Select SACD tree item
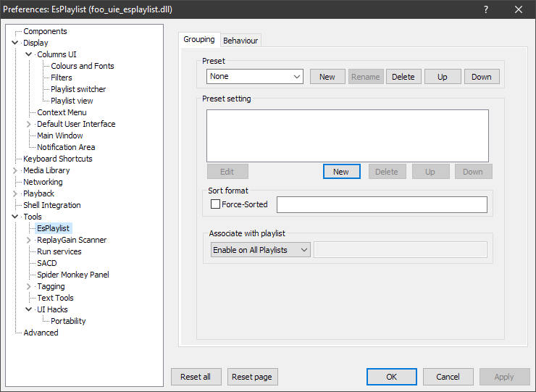536x392 pixels. coord(47,263)
